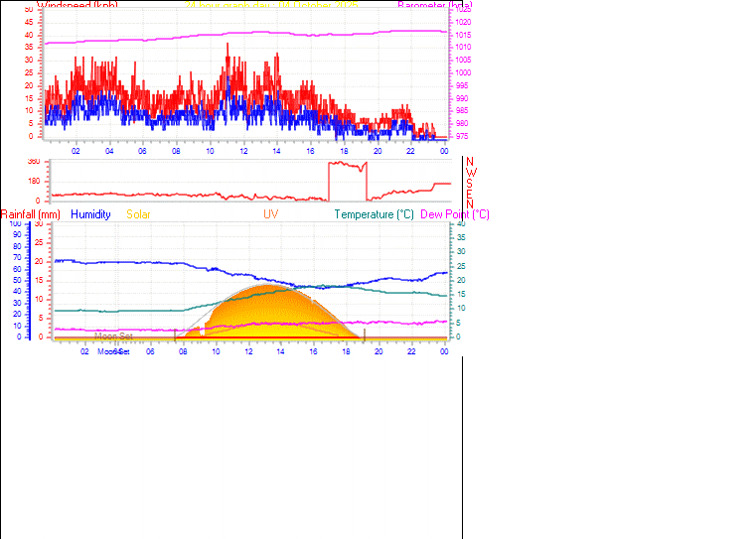Click the 00 hour label under bottom graph
756x539 pixels.
[x=444, y=351]
